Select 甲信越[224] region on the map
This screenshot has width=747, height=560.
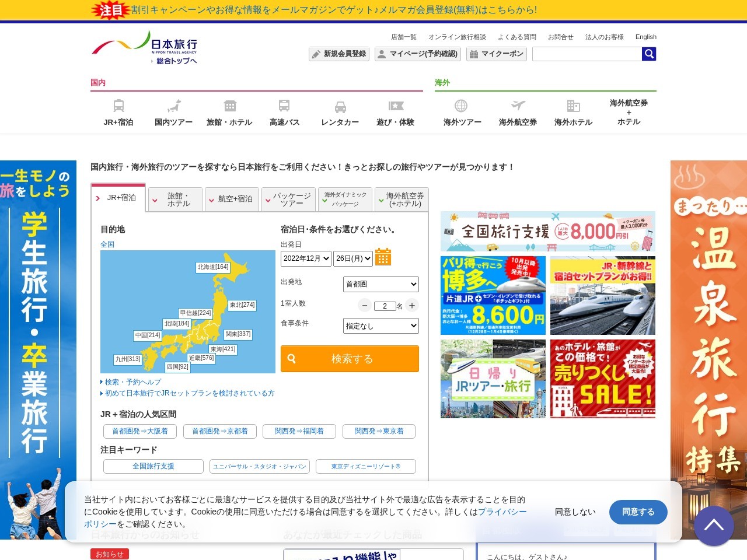click(196, 313)
